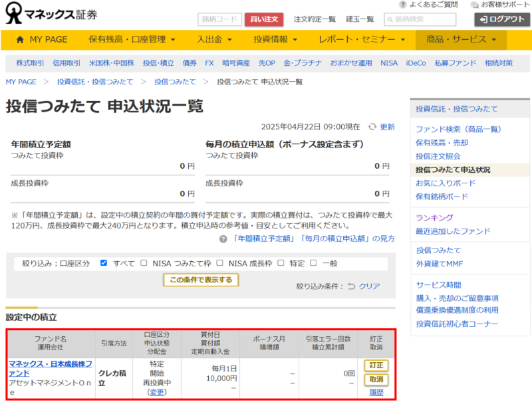Open 最近追加したファンド sidebar link
The height and width of the screenshot is (404, 532).
(453, 231)
